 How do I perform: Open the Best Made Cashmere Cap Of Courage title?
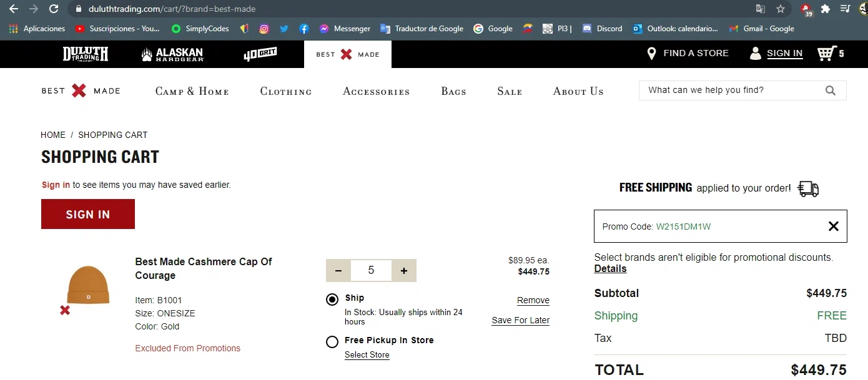204,268
